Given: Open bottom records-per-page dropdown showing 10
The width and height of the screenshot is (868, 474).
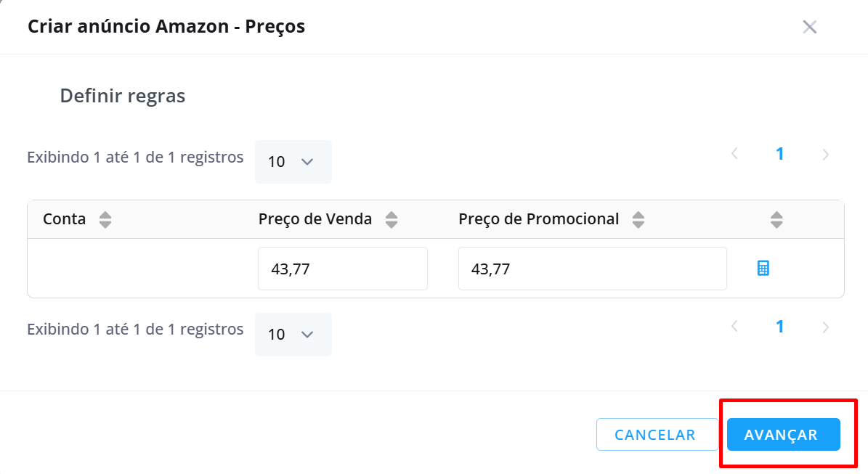Looking at the screenshot, I should (x=293, y=335).
